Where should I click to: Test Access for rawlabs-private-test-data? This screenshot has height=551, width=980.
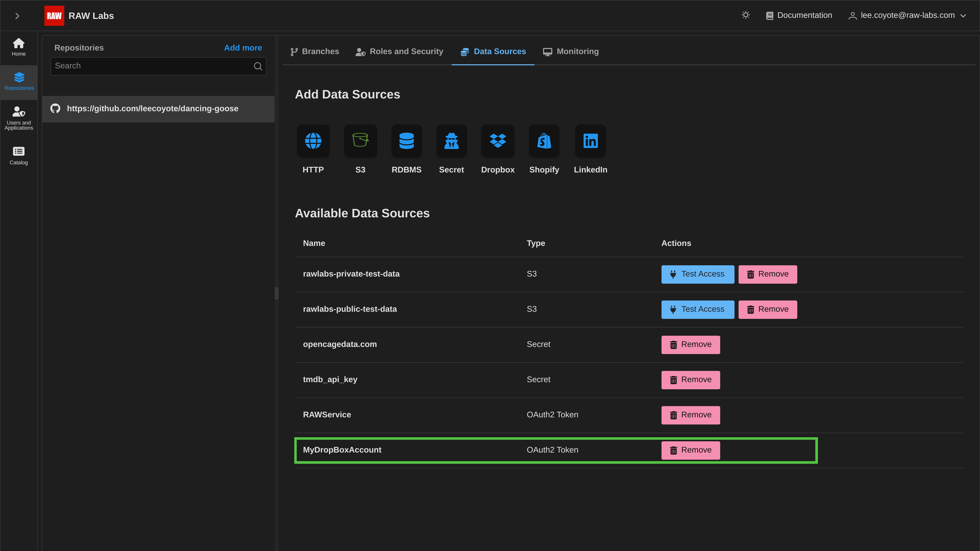click(x=698, y=274)
